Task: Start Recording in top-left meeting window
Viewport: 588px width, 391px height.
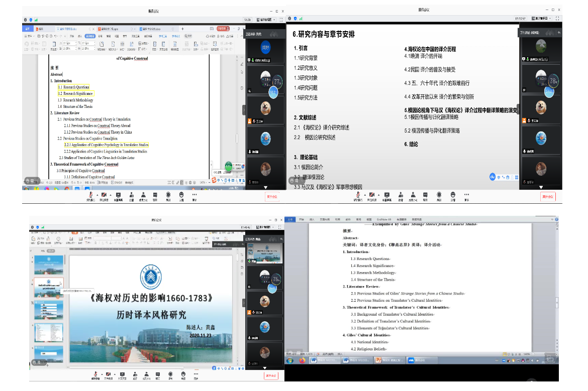Action: [x=168, y=196]
